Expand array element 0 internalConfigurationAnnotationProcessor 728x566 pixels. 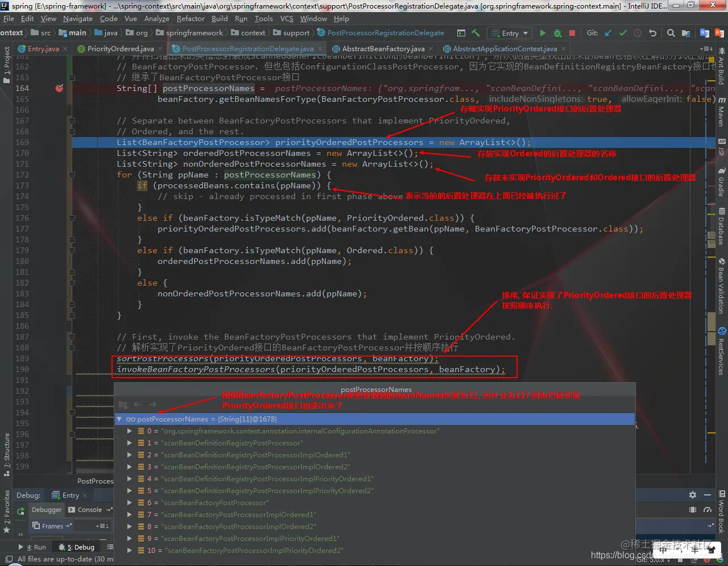(x=130, y=431)
